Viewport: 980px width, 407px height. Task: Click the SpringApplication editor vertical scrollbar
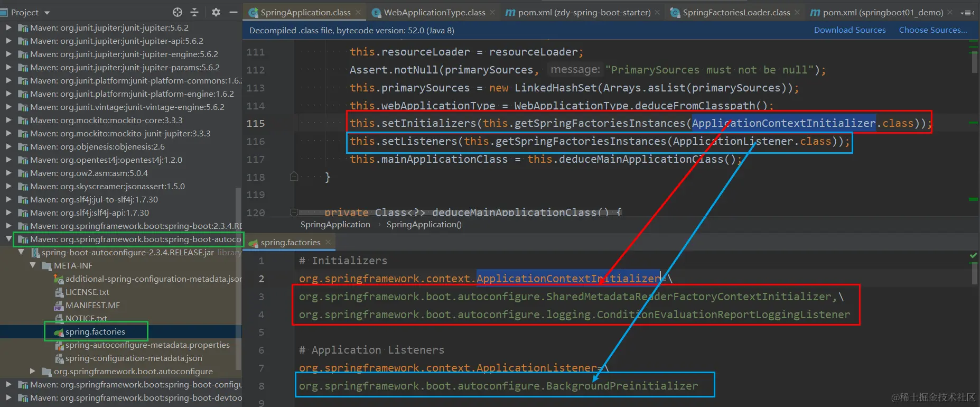coord(974,61)
